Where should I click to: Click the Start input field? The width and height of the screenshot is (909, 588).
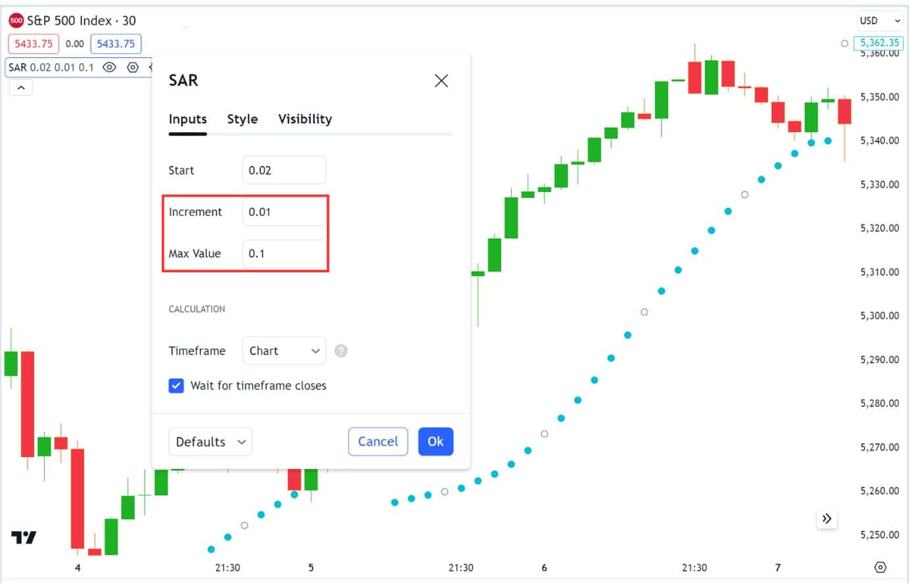coord(284,170)
